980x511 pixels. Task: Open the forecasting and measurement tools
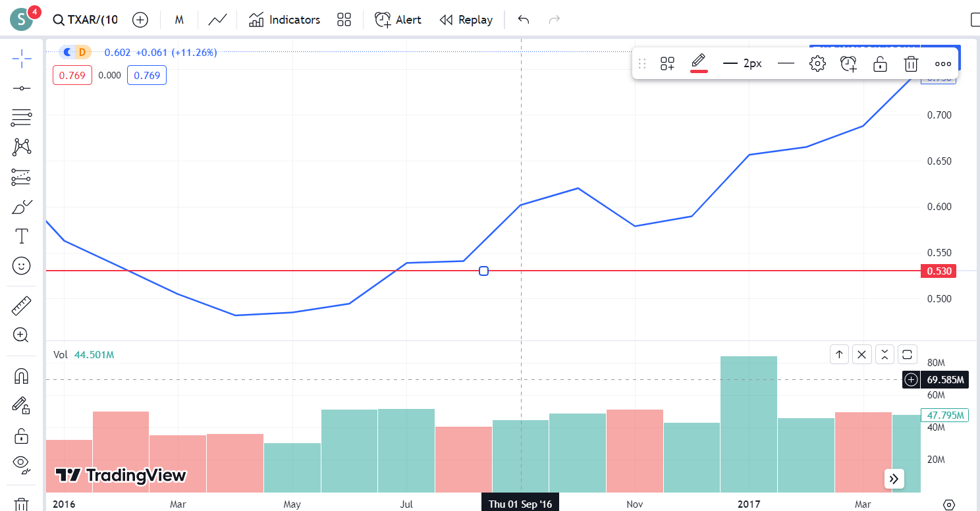tap(22, 176)
